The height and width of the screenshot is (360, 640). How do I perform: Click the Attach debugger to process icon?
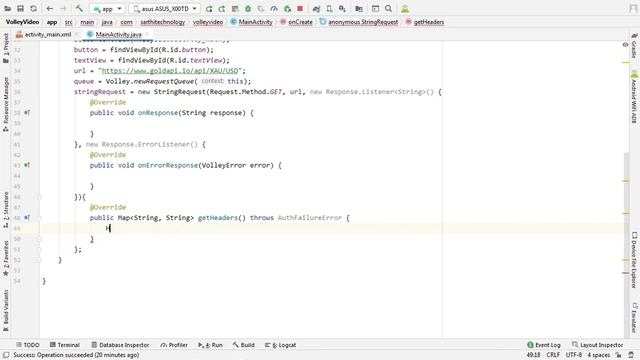coord(287,9)
